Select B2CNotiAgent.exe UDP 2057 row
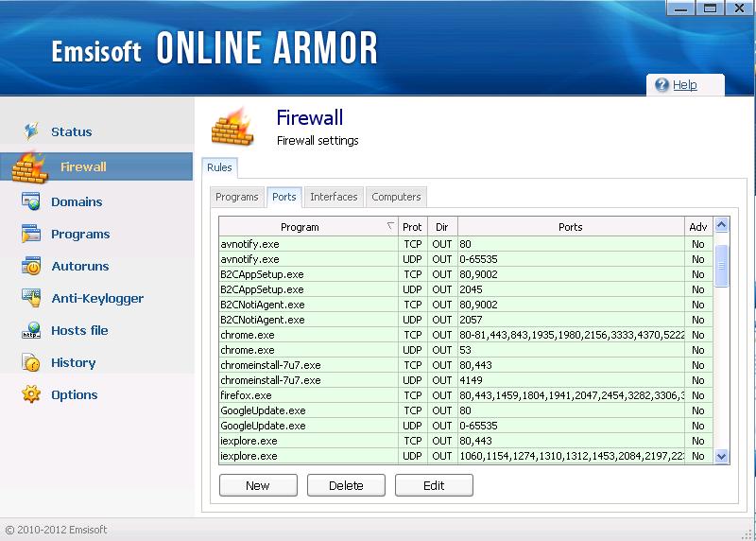Viewport: 756px width, 541px height. [x=466, y=320]
